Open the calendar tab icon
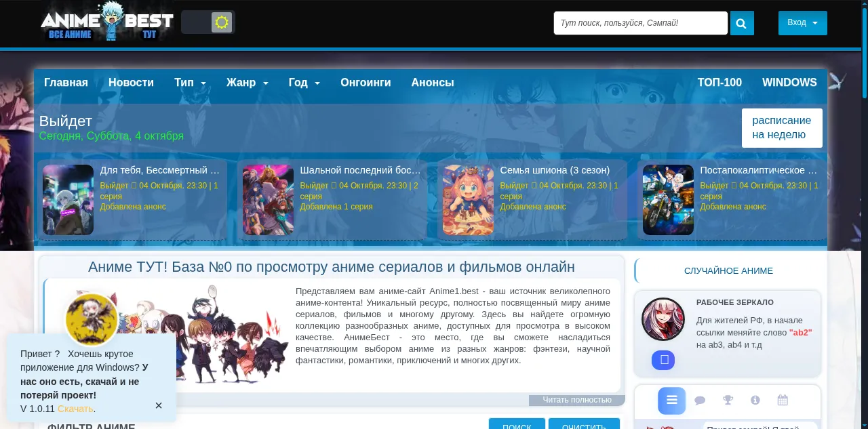 point(783,401)
